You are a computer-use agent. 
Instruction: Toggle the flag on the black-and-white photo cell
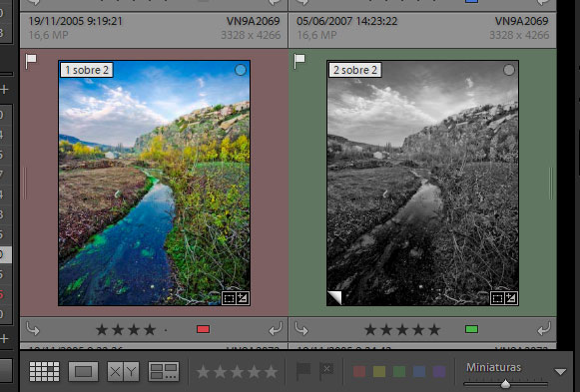tap(299, 61)
